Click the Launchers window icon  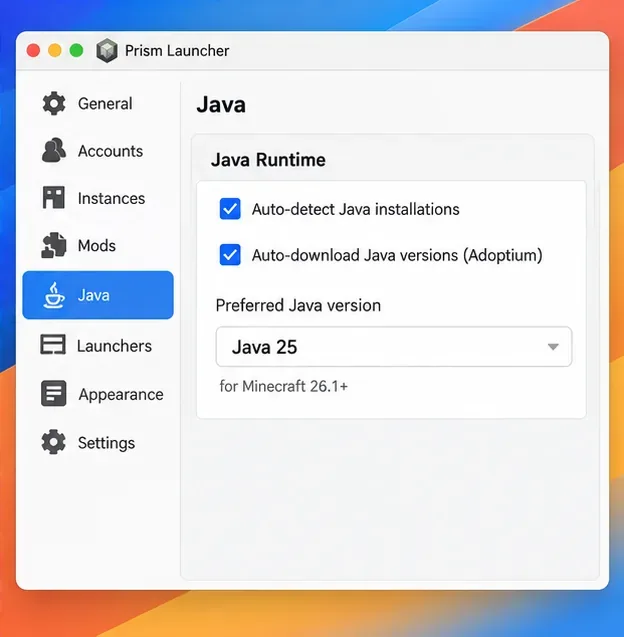pyautogui.click(x=53, y=345)
